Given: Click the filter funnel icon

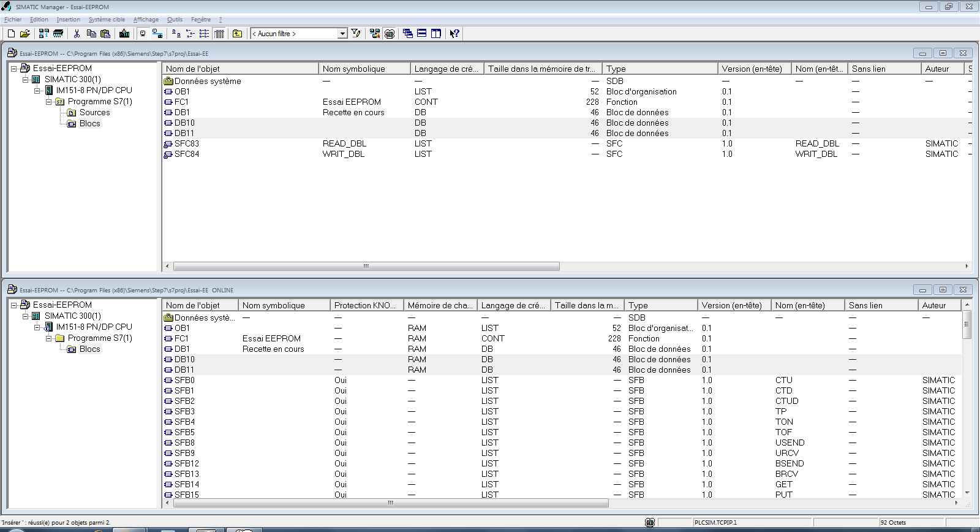Looking at the screenshot, I should (356, 34).
